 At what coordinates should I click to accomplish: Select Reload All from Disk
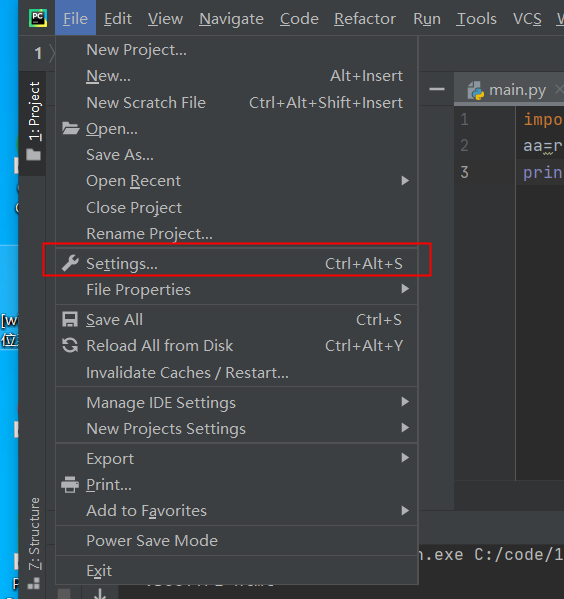[x=237, y=346]
